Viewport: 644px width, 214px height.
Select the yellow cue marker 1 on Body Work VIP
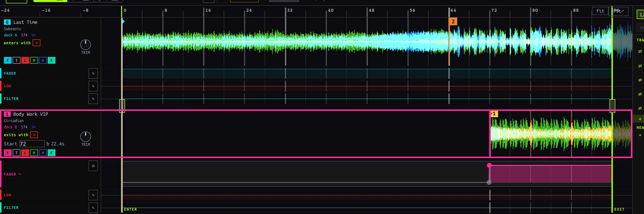[x=494, y=114]
